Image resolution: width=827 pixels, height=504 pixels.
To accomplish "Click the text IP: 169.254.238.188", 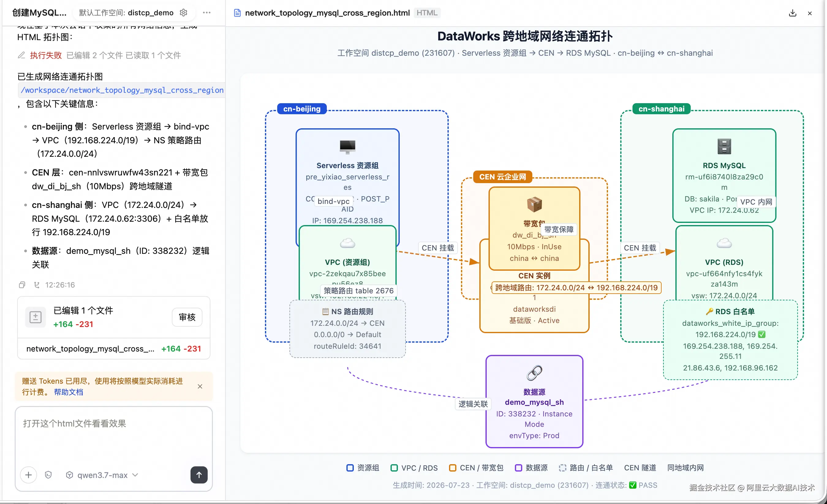I will pos(347,220).
